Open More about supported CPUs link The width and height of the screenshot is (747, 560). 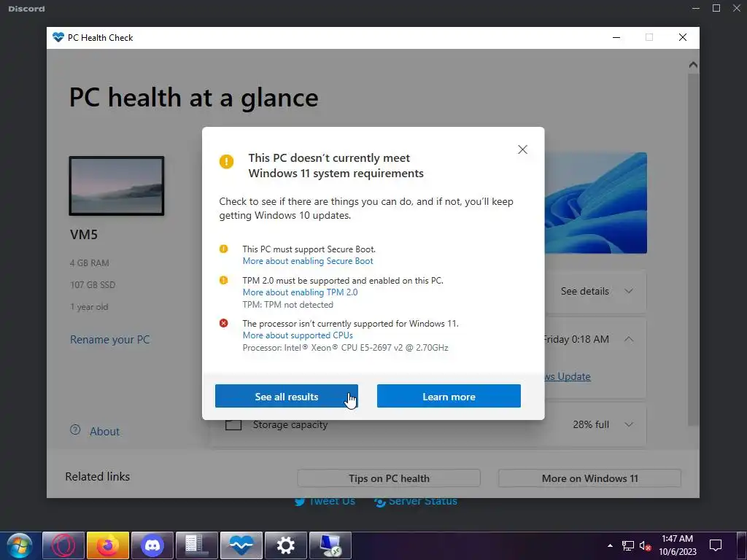pyautogui.click(x=298, y=335)
